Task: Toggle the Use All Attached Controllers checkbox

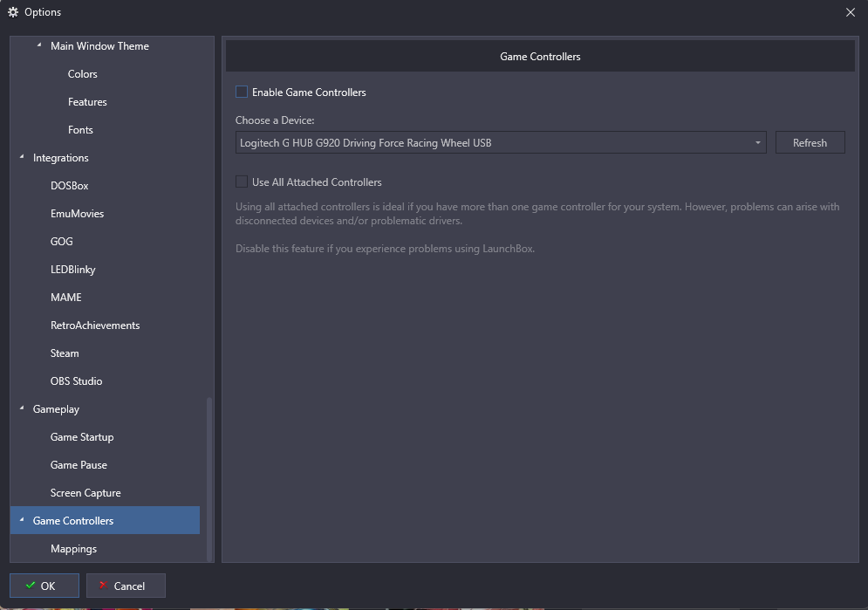Action: (x=242, y=182)
